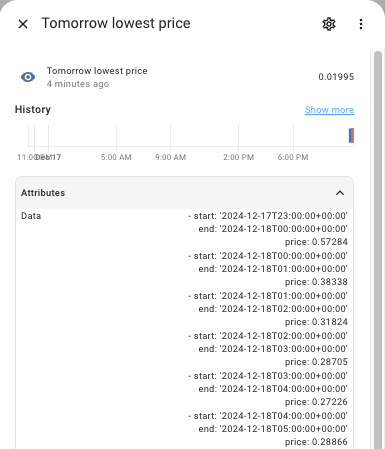Viewport: 385px width, 449px height.
Task: Click start '2024-12-17T23:00:00+00:00' line
Action: [x=268, y=216]
